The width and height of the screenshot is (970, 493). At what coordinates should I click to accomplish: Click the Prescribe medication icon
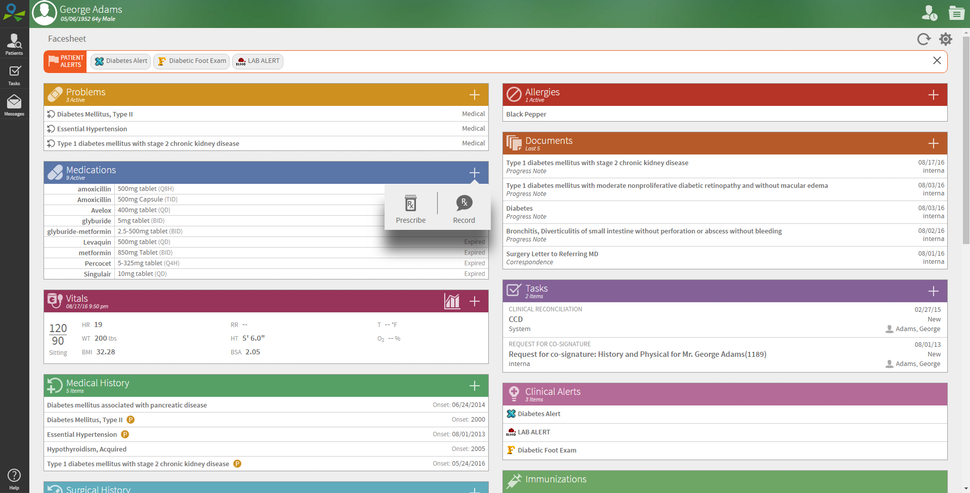[410, 207]
